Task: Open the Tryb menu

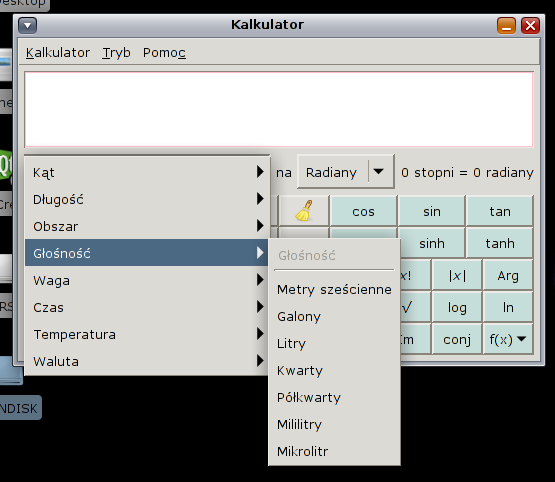Action: tap(116, 53)
